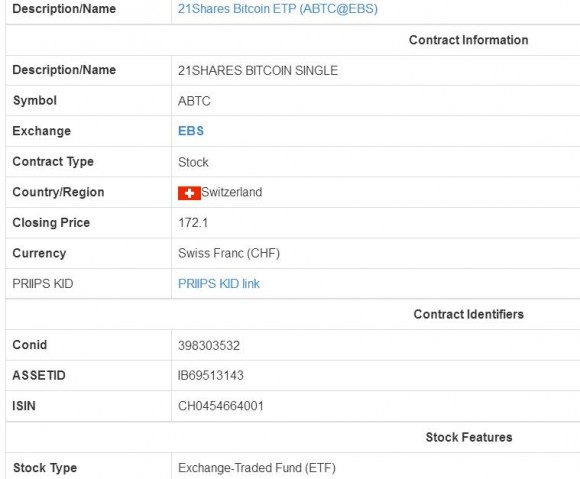Click the Exchange row label
580x479 pixels.
pos(41,131)
